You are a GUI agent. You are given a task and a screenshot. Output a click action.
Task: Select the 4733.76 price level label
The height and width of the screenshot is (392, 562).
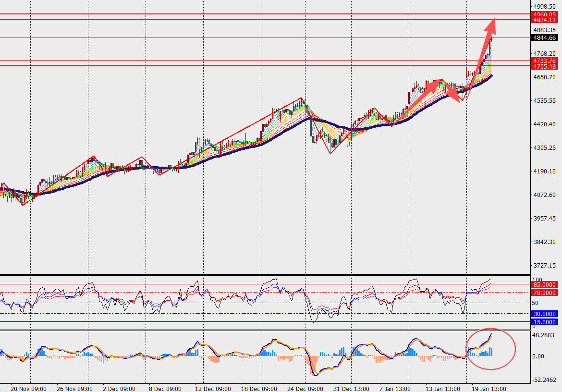(544, 61)
